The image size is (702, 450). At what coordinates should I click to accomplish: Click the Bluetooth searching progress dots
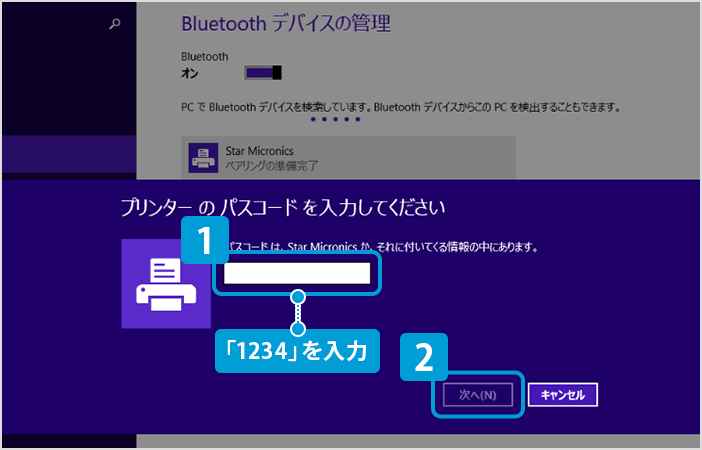[335, 119]
